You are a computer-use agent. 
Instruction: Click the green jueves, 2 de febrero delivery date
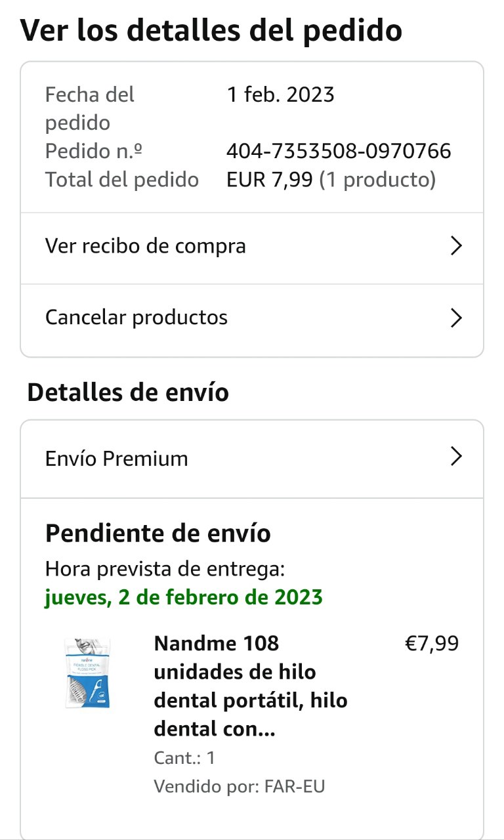[x=184, y=598]
